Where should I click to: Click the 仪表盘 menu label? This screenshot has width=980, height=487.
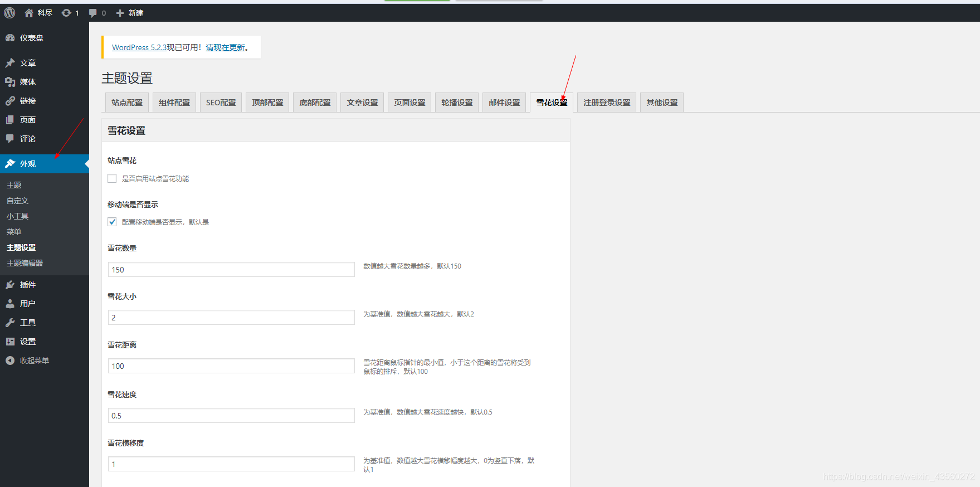click(x=32, y=38)
